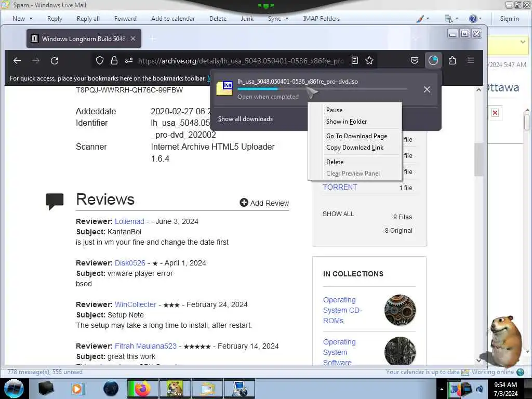
Task: Click Junk in Live Mail toolbar
Action: pos(247,19)
